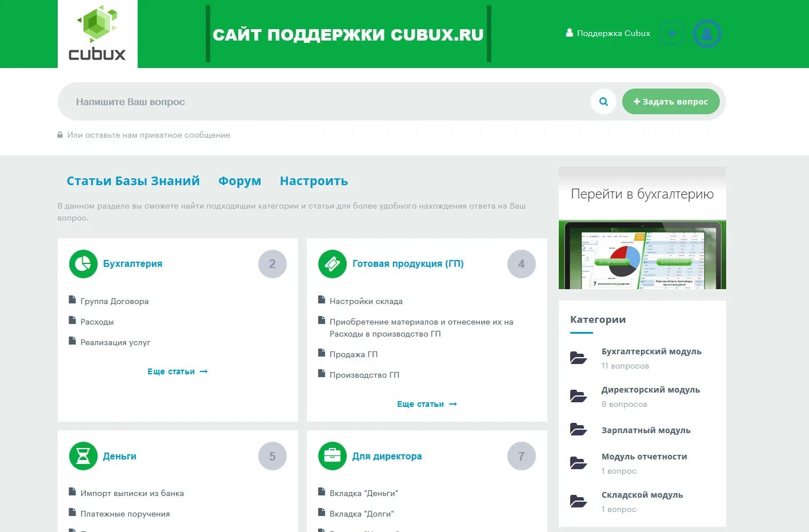Open the Настройки склада article
Image resolution: width=809 pixels, height=532 pixels.
coord(366,301)
